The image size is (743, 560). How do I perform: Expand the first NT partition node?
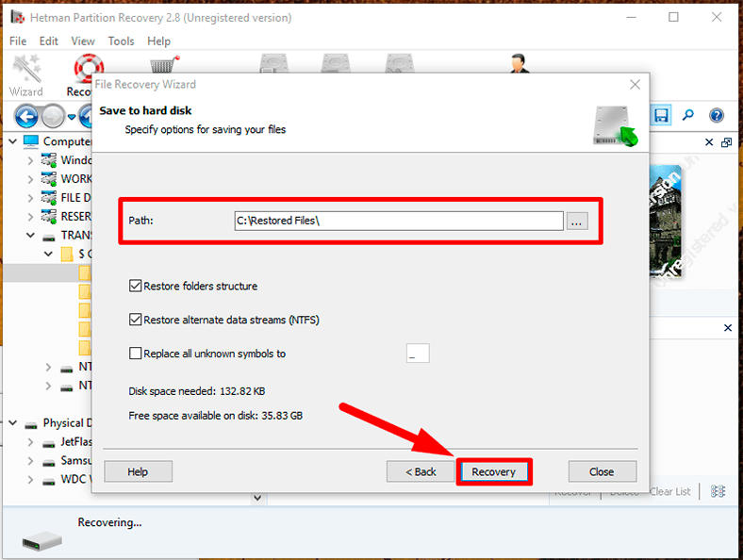[48, 367]
